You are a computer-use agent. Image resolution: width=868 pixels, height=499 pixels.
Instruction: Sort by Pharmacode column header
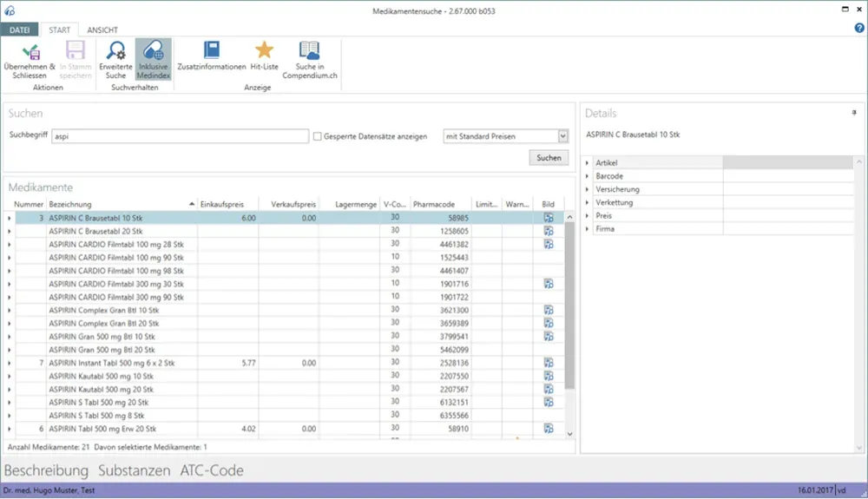441,204
